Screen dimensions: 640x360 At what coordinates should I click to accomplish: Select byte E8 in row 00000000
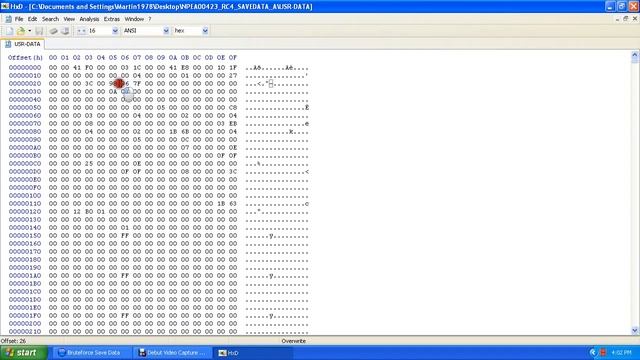click(x=184, y=67)
